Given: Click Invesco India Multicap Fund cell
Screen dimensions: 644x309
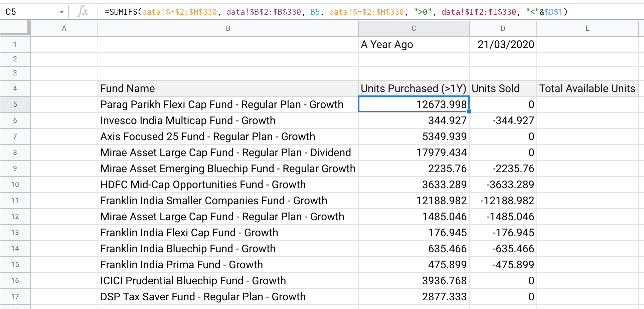Looking at the screenshot, I should click(x=228, y=120).
